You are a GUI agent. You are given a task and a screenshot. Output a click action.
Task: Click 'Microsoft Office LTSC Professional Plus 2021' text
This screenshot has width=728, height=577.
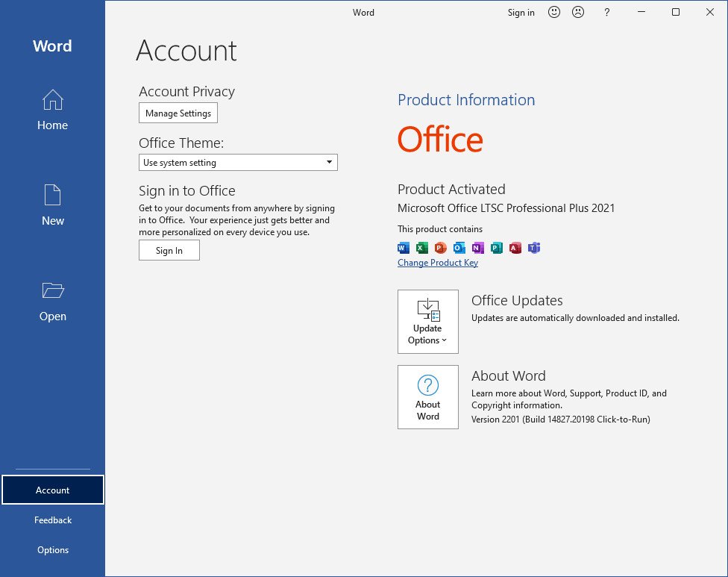[506, 208]
